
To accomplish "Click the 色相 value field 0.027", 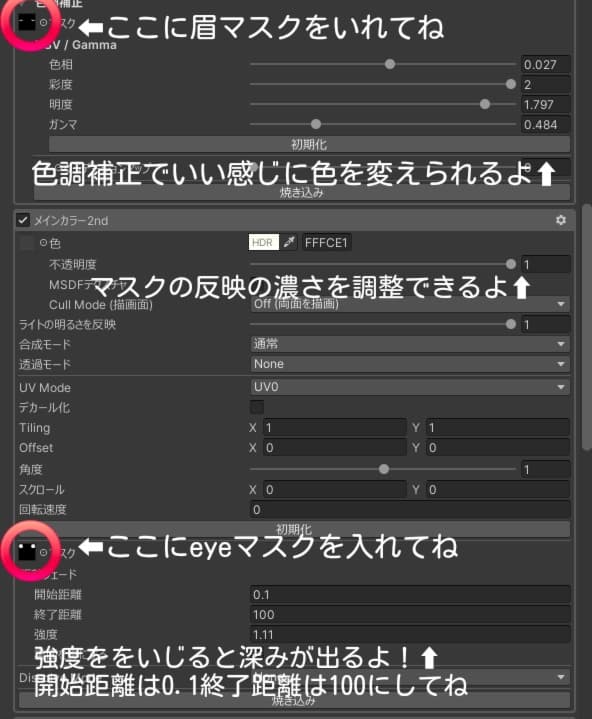I will click(x=546, y=64).
